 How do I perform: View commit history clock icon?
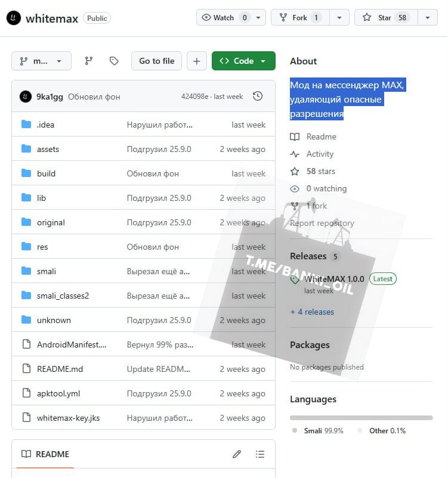(258, 97)
